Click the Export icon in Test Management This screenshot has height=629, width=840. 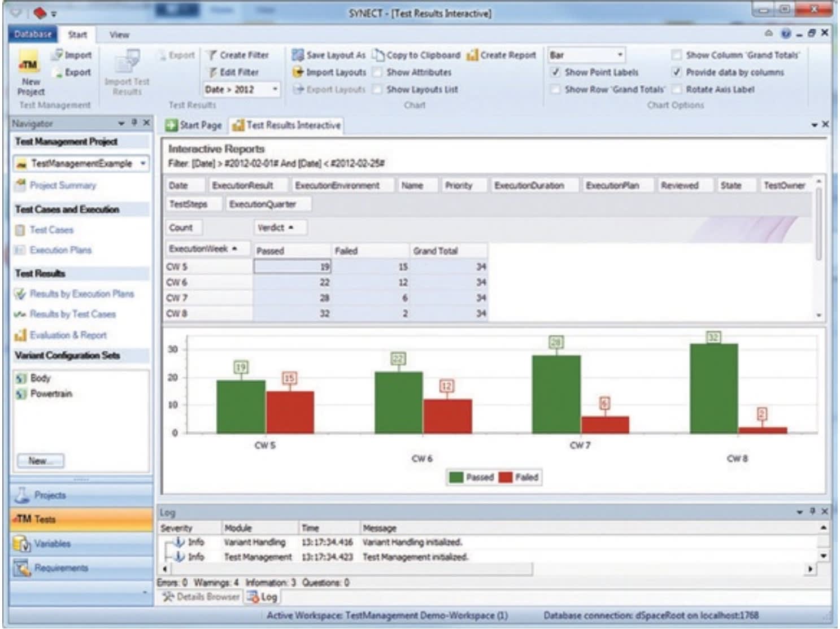coord(57,73)
